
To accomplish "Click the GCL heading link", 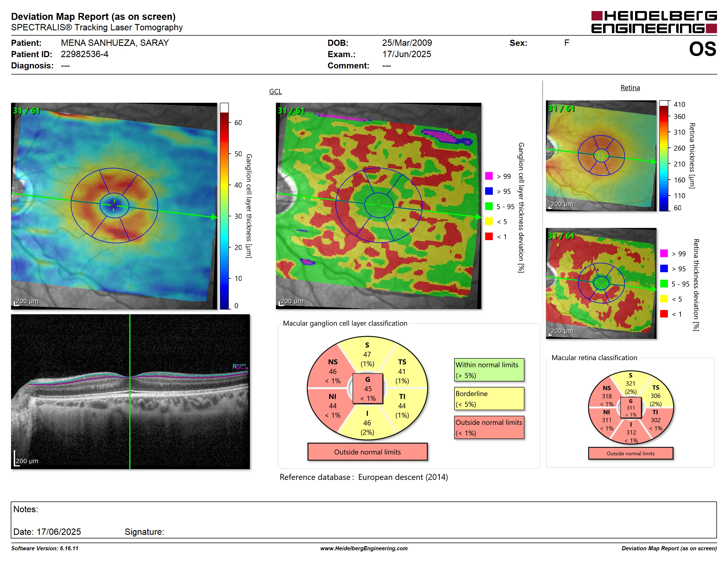I will point(275,91).
